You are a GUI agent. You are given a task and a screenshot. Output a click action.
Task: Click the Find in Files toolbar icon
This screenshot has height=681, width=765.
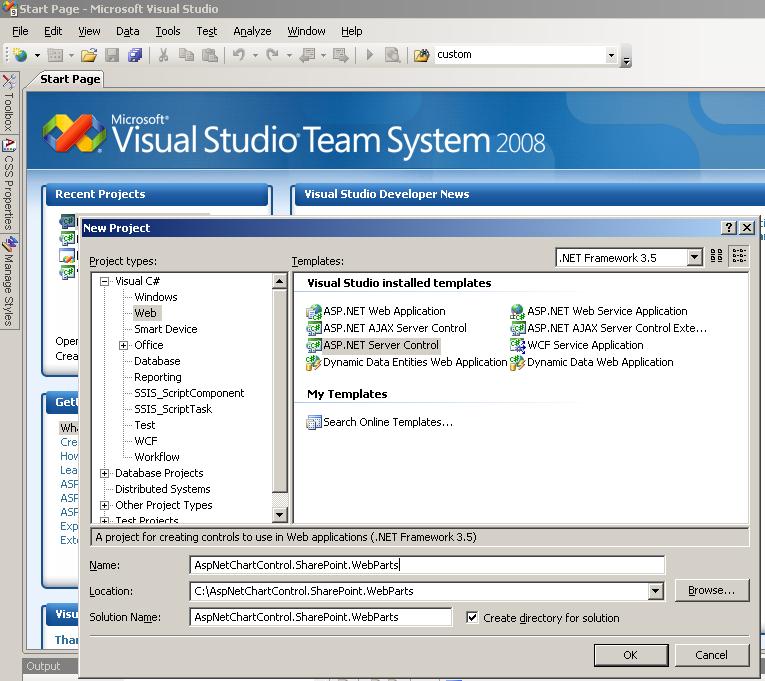[392, 55]
